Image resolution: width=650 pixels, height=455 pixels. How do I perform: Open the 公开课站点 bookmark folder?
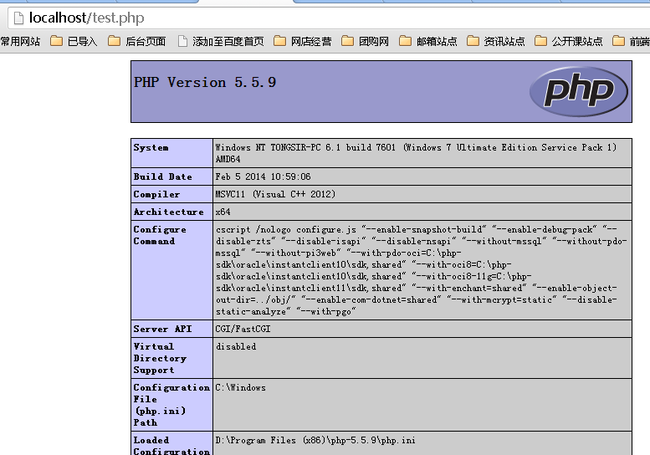[x=569, y=41]
